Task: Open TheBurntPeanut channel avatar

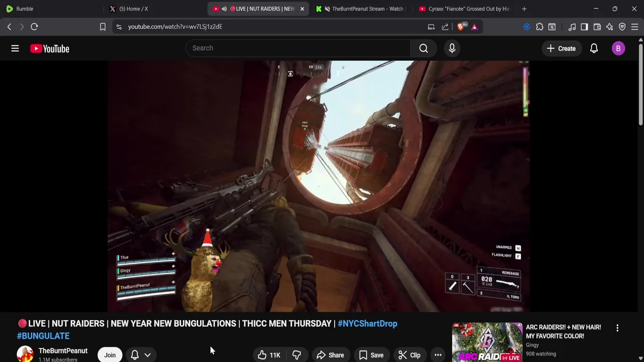Action: 25,354
